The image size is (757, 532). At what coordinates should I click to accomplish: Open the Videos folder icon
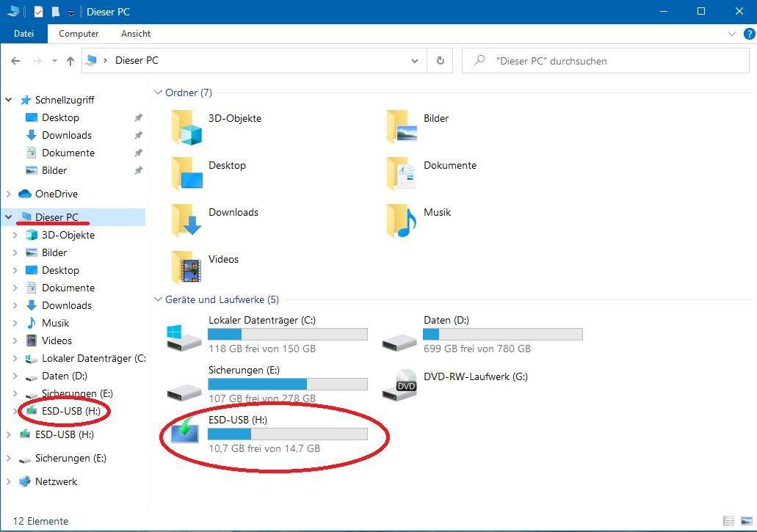pos(186,267)
